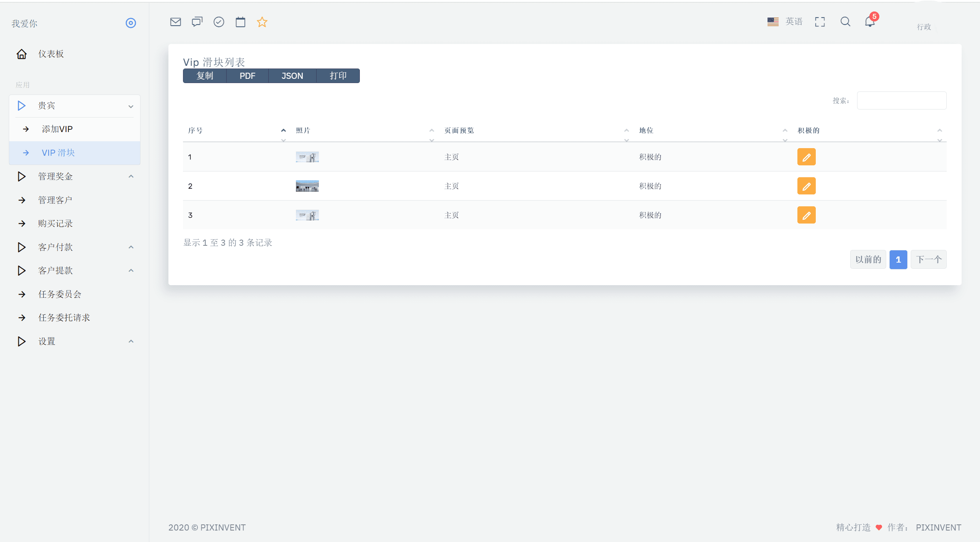The image size is (980, 542).
Task: Toggle the sidebar collapse circle icon
Action: click(131, 23)
